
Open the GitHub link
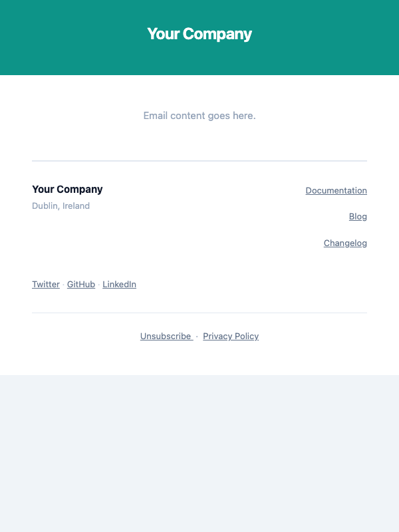click(80, 284)
